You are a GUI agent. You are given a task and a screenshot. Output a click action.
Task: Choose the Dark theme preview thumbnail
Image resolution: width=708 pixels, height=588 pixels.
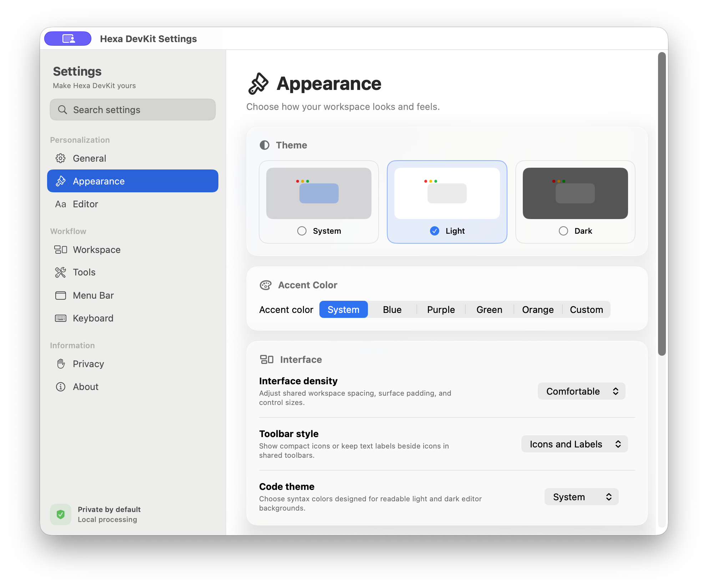[575, 193]
